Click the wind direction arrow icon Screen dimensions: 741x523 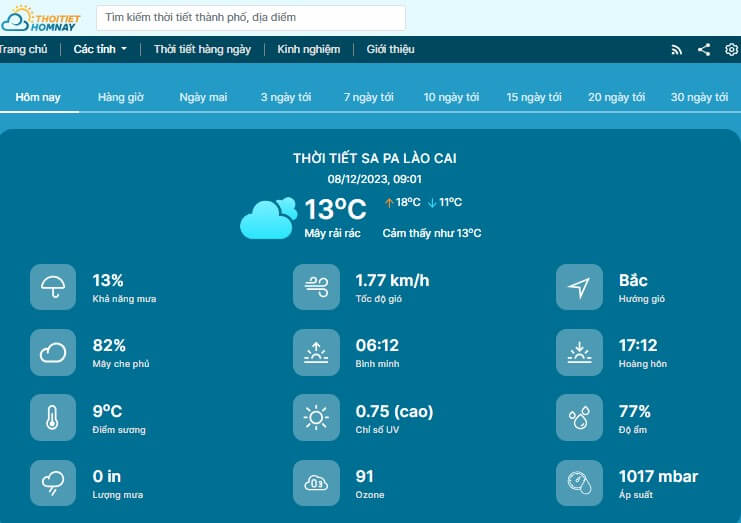(579, 287)
